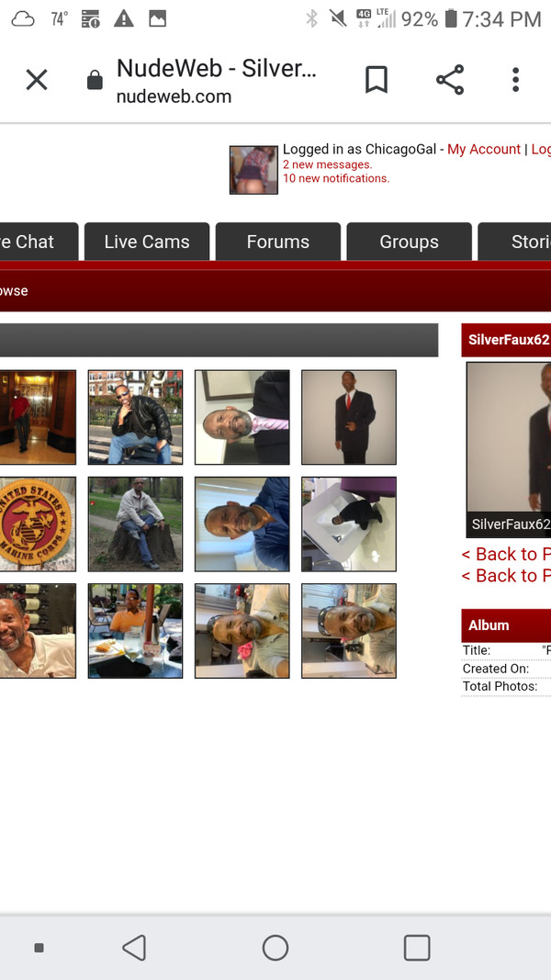The width and height of the screenshot is (551, 980).
Task: Open the Marine Corps emblem thumbnail
Action: click(38, 524)
